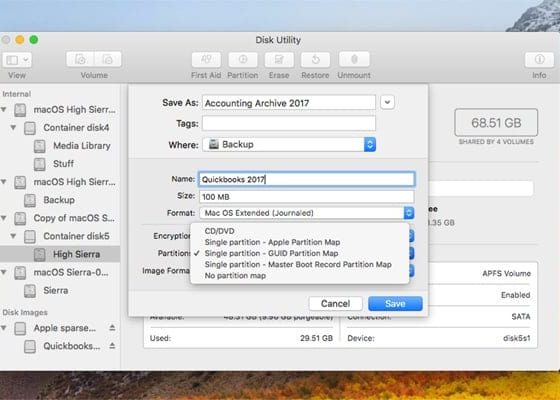Collapse the first macOS High Sierr... disk
560x400 pixels.
coord(4,109)
